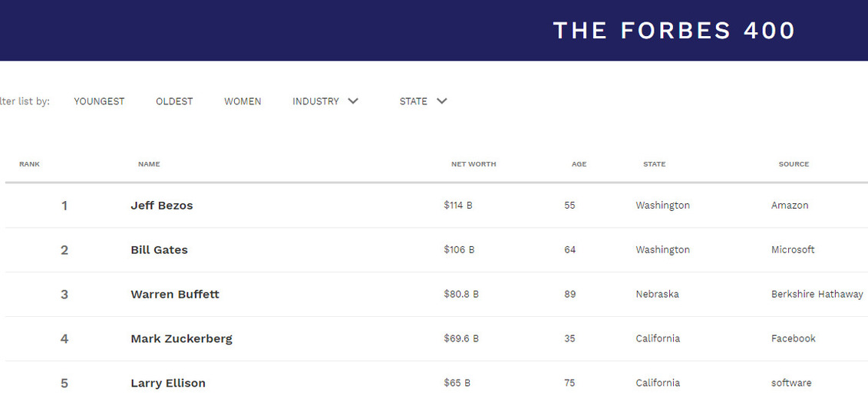This screenshot has width=868, height=402.
Task: Open Warren Buffett profile
Action: tap(175, 294)
